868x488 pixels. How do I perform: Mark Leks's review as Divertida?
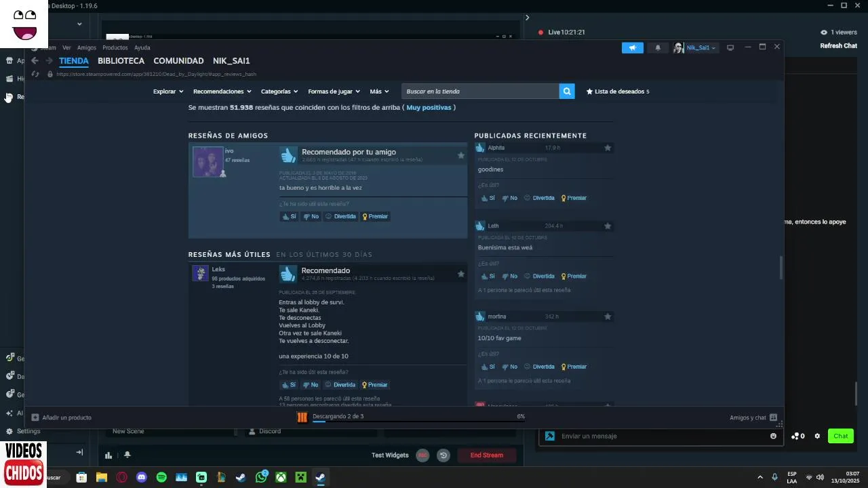pos(340,384)
